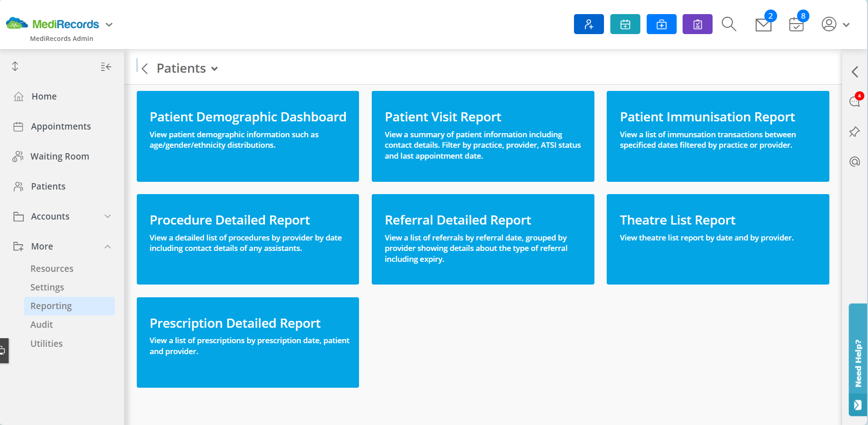The image size is (868, 425).
Task: Collapse the More submenu chevron
Action: 108,247
